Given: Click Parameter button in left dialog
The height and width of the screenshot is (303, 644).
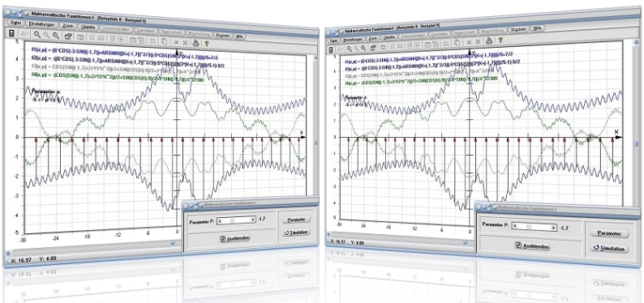Looking at the screenshot, I should (x=296, y=220).
